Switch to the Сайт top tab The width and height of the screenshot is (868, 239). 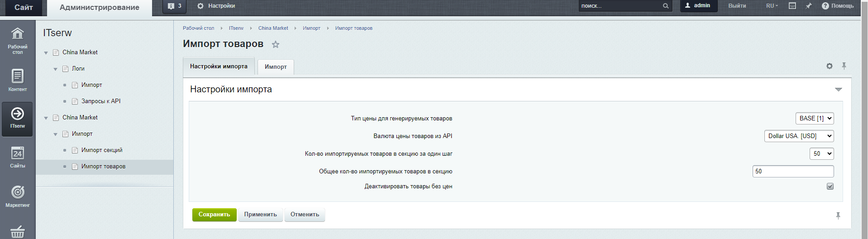tap(24, 8)
